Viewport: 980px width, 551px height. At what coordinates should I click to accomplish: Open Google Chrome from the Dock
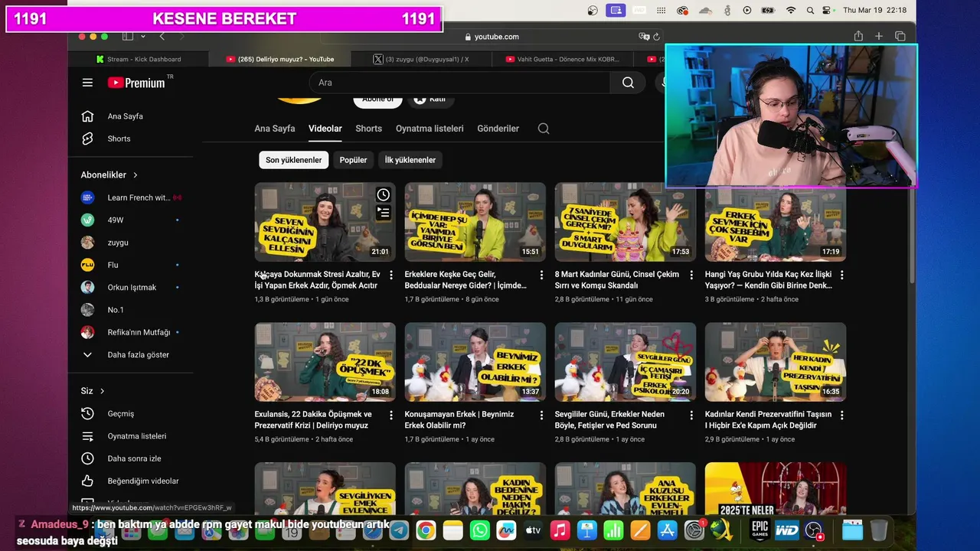click(426, 530)
